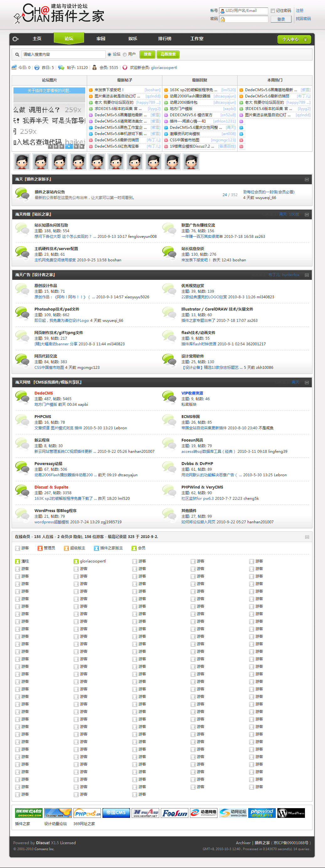Click the 帐号 username input field

pyautogui.click(x=244, y=11)
